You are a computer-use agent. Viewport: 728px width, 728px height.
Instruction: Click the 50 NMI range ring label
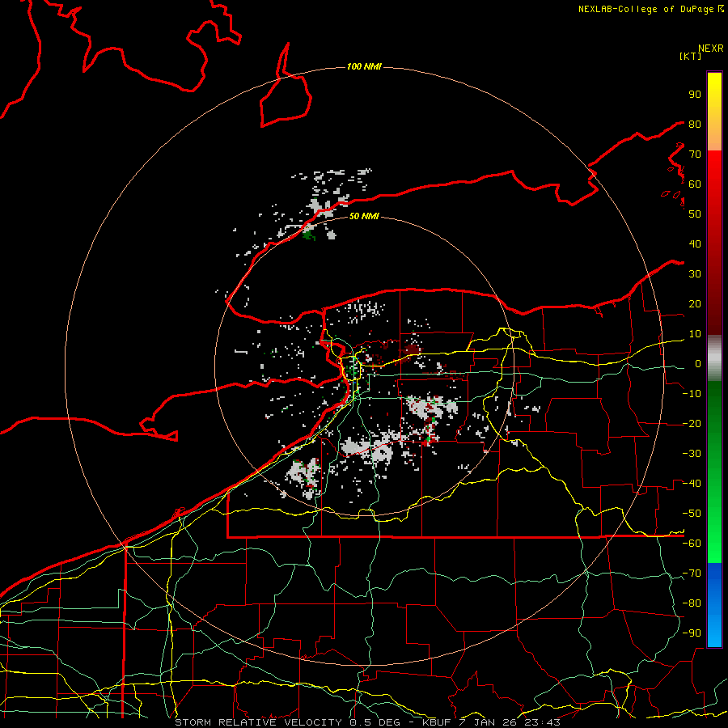[364, 216]
